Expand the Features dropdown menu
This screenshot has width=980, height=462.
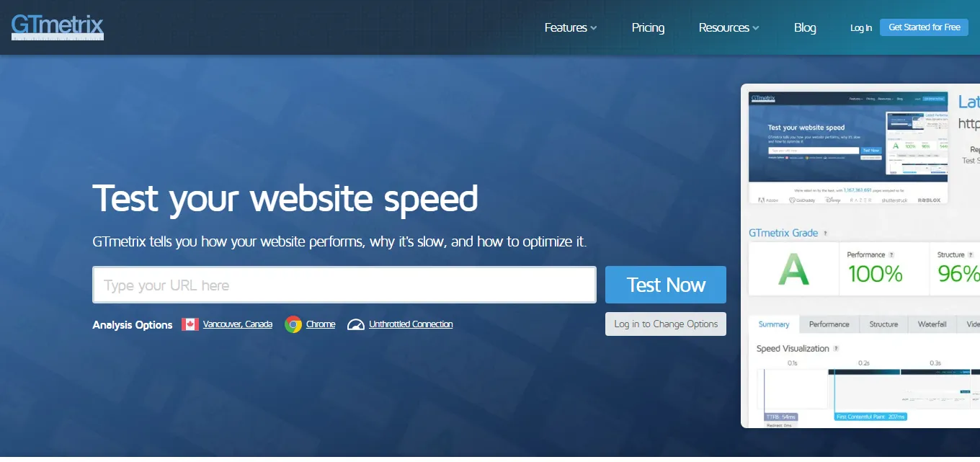click(x=570, y=27)
